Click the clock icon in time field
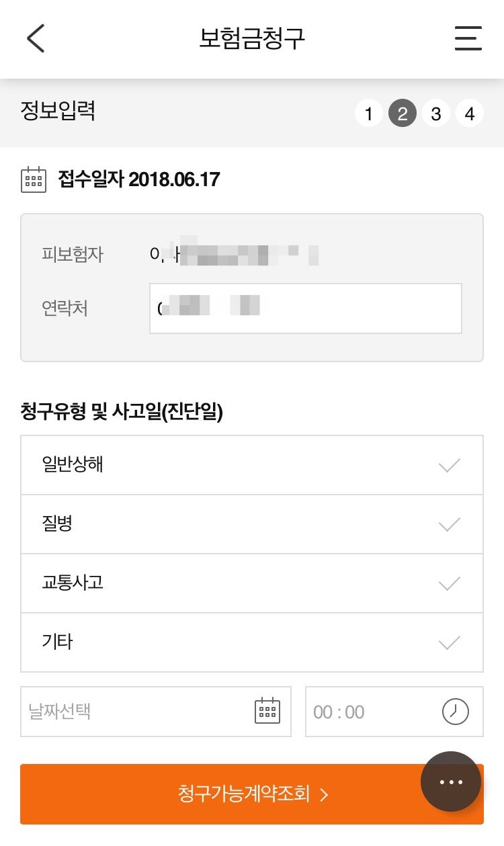Viewport: 504px width, 846px height. click(x=455, y=711)
